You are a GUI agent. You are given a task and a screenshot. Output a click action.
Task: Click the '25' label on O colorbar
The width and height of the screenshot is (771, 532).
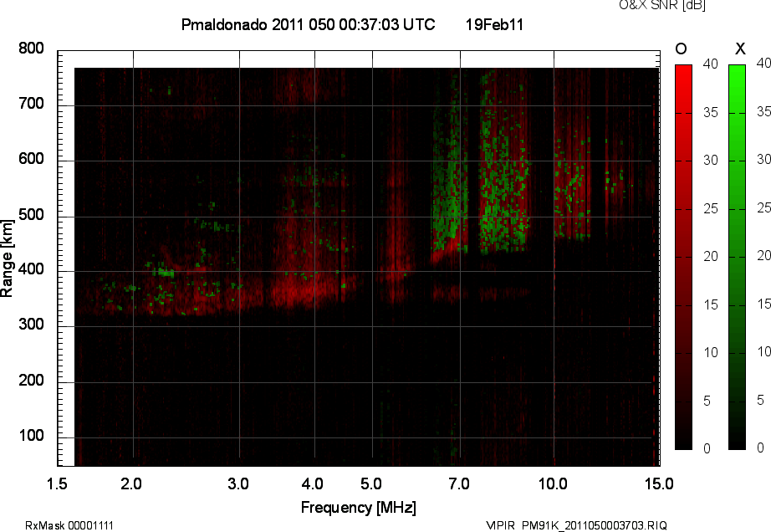click(x=711, y=209)
